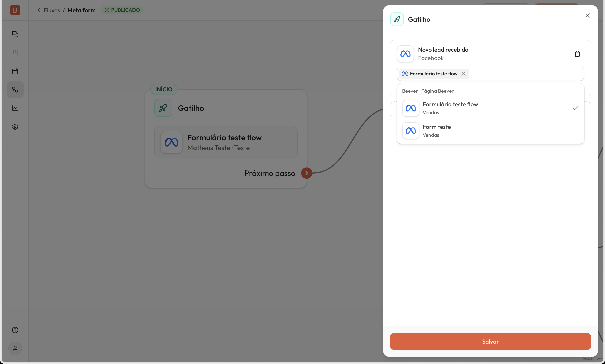The width and height of the screenshot is (605, 364).
Task: Open the analytics chart icon in sidebar
Action: pos(15,108)
